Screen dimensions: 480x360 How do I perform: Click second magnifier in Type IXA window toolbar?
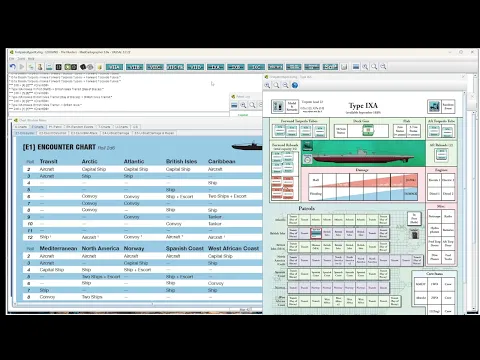(277, 85)
